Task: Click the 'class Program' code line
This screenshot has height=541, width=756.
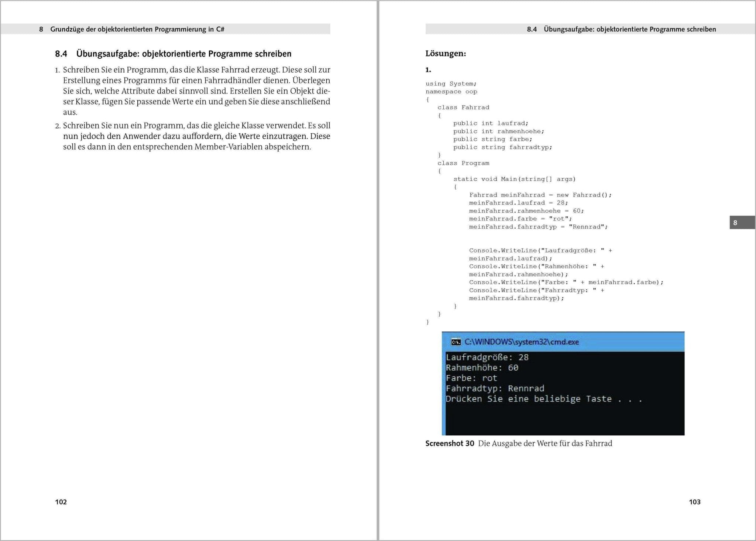Action: tap(463, 163)
